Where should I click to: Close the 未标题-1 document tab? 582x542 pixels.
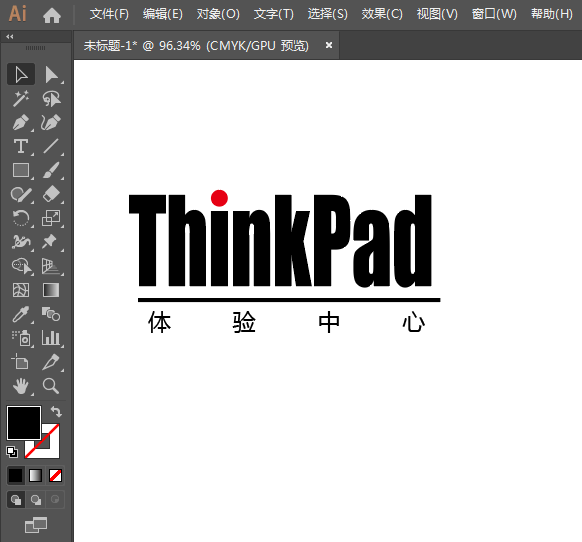328,45
